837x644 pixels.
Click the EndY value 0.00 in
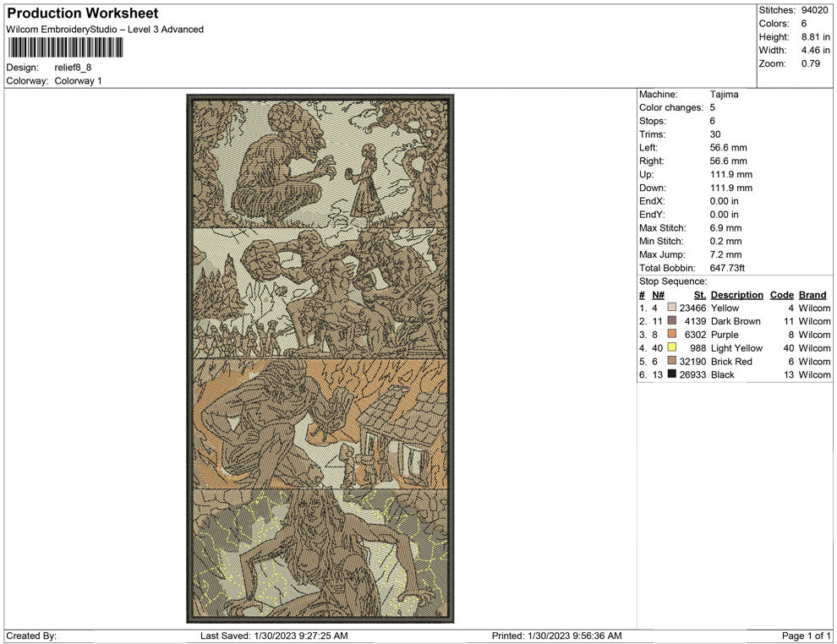[x=724, y=215]
